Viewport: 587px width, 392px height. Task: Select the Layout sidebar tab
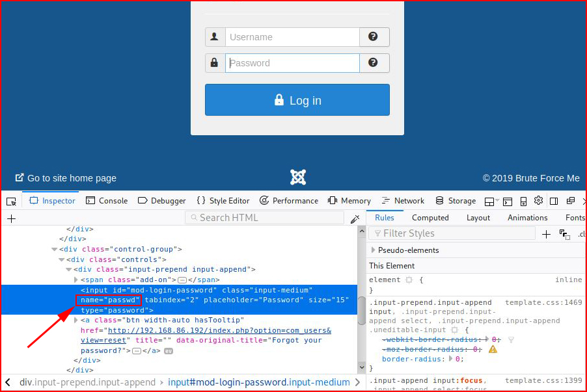click(x=478, y=218)
